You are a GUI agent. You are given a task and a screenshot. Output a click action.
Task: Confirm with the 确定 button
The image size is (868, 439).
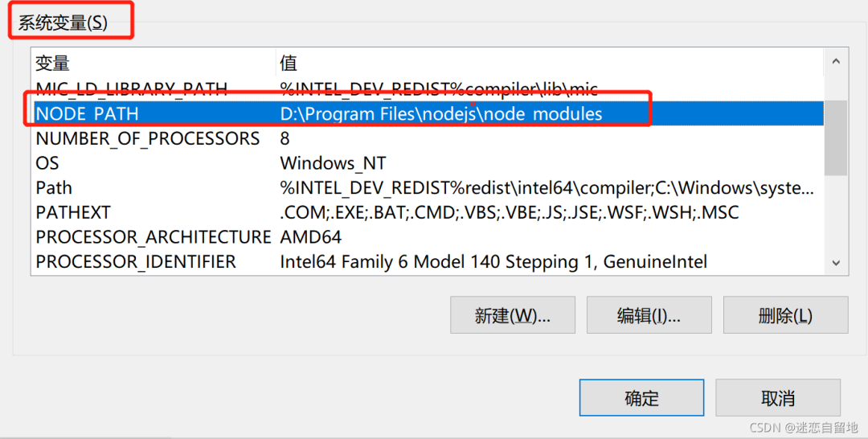coord(641,398)
